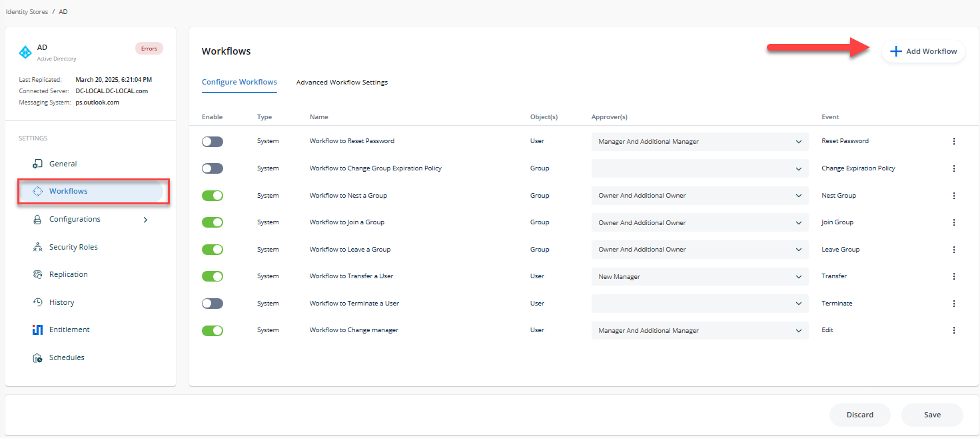Open more options for Change Expiration Policy row
The image size is (980, 438).
954,168
